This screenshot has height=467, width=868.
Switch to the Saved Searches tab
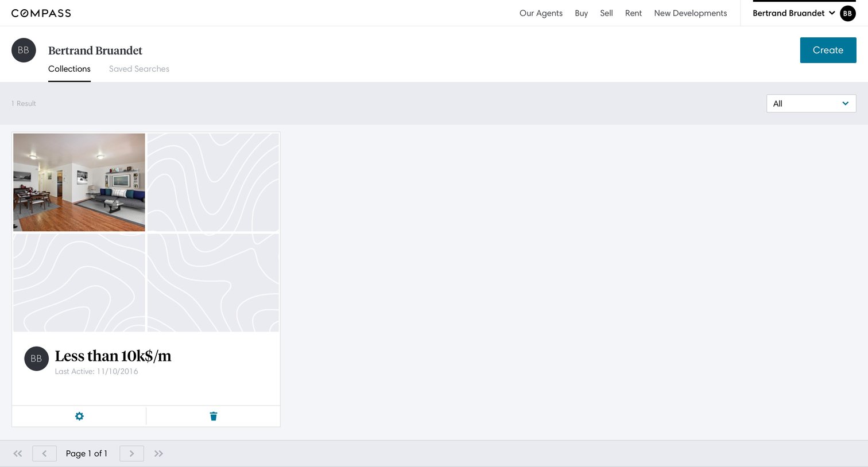point(139,69)
